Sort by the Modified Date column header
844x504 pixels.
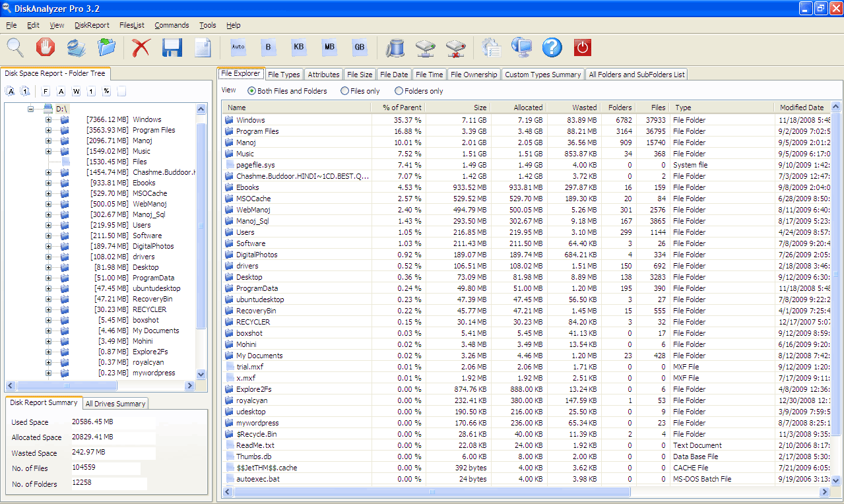pyautogui.click(x=801, y=107)
